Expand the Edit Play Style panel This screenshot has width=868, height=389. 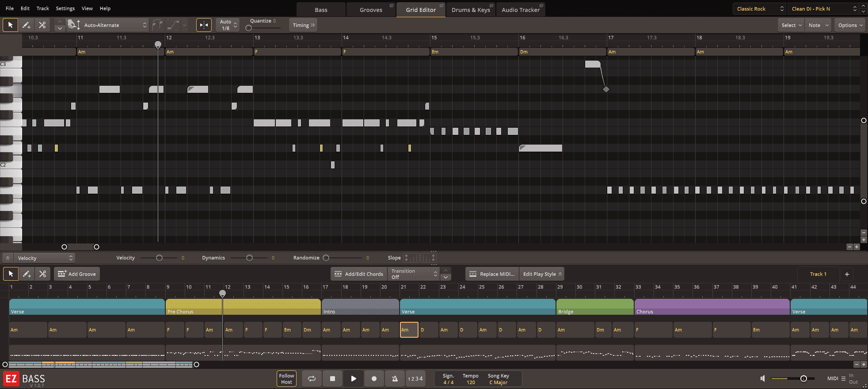click(542, 274)
